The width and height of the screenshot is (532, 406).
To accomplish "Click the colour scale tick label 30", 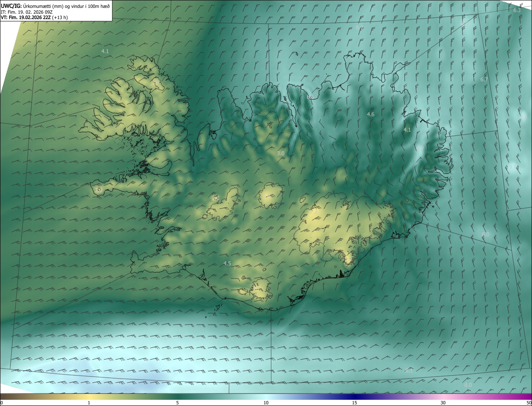I will point(443,403).
